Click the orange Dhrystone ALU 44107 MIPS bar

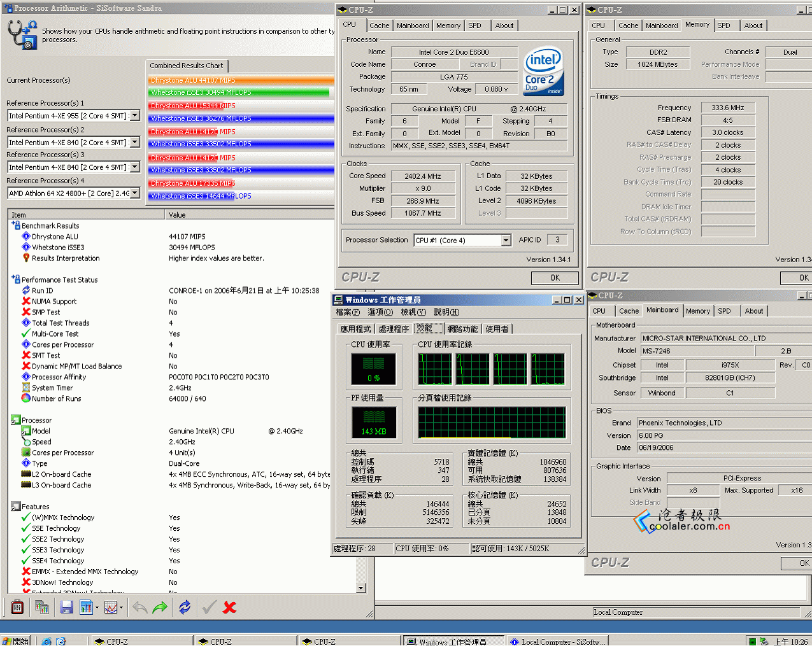point(241,80)
